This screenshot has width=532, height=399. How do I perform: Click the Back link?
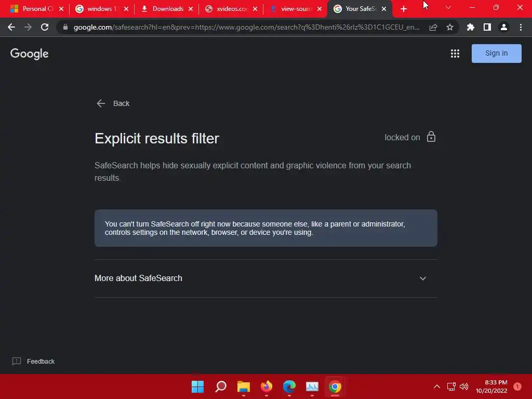coord(113,103)
